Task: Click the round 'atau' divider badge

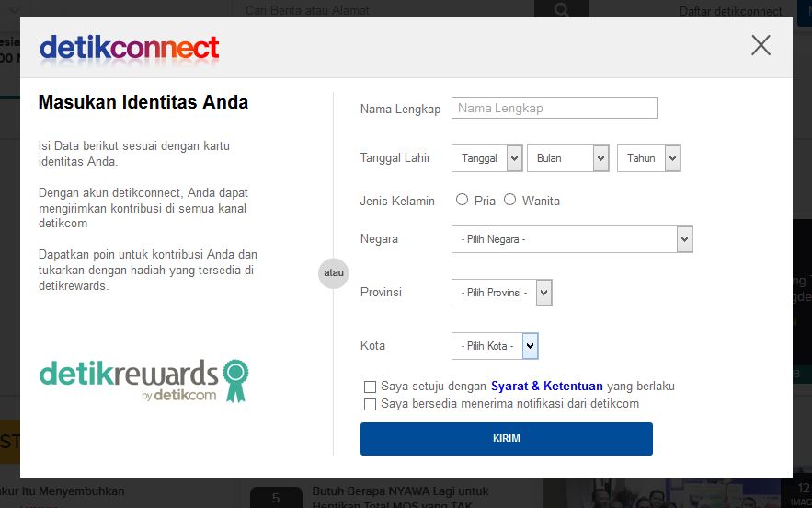Action: pyautogui.click(x=334, y=272)
